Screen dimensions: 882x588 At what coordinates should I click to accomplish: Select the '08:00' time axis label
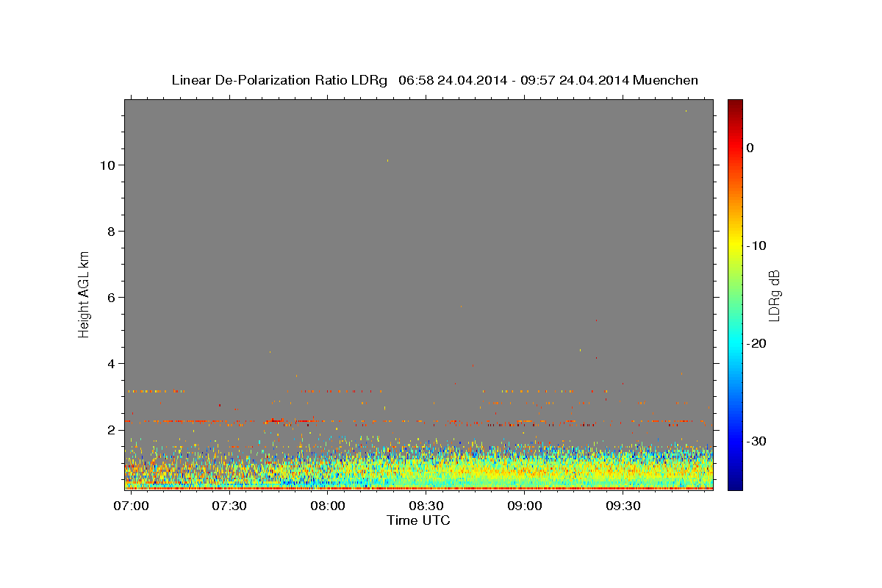[328, 506]
